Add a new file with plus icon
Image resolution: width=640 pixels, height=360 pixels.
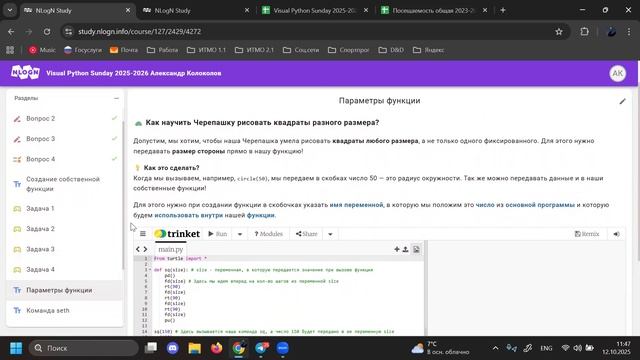coord(397,249)
